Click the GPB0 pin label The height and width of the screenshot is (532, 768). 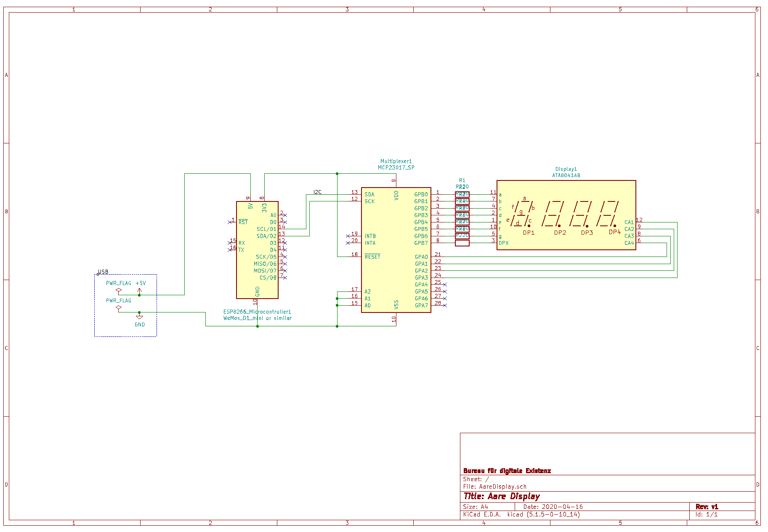coord(421,194)
